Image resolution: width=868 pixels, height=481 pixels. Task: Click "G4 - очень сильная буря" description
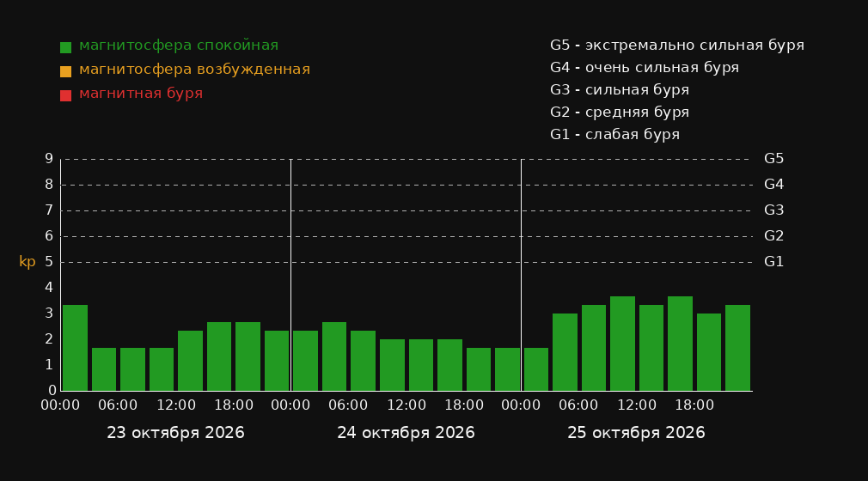click(x=645, y=68)
